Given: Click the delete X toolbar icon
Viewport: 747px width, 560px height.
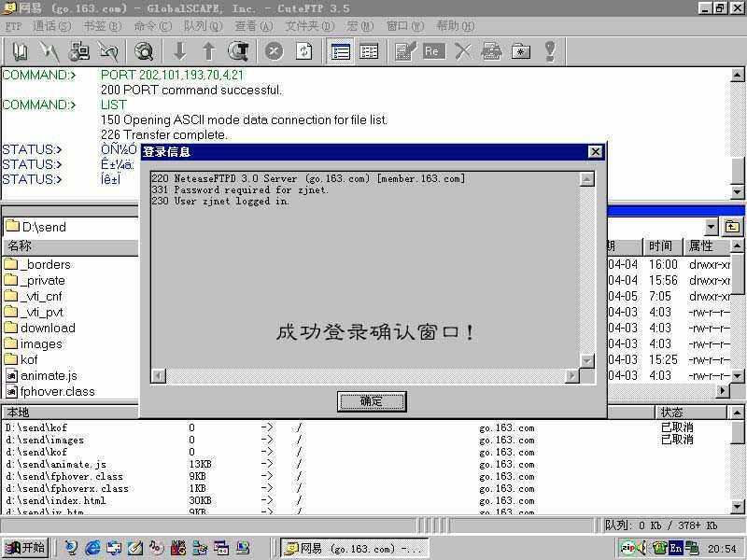Looking at the screenshot, I should point(462,51).
